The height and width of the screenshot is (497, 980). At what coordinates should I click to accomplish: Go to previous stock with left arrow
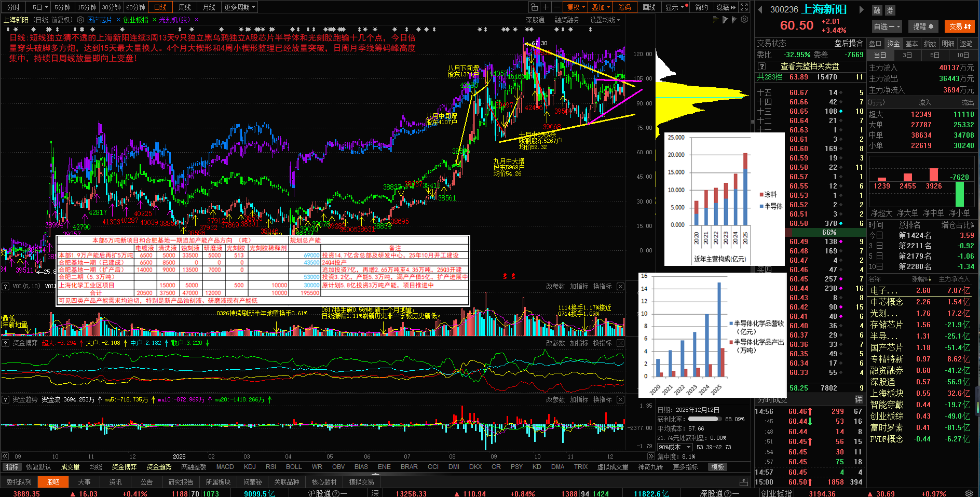pos(760,9)
